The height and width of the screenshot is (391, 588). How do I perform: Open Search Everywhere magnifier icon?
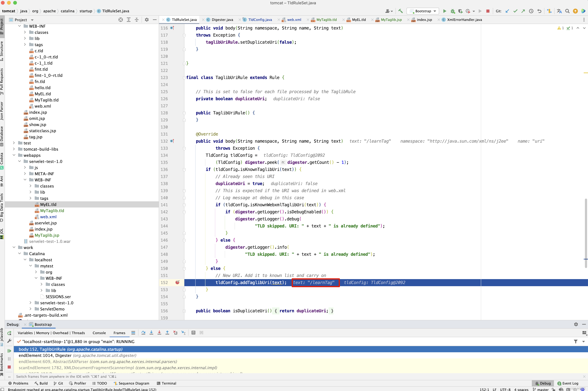tap(567, 11)
